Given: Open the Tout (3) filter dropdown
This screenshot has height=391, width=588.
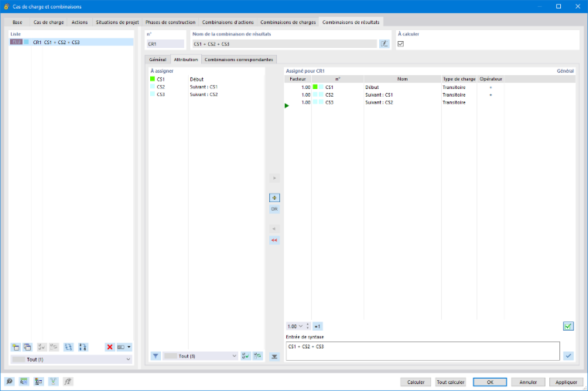Looking at the screenshot, I should (x=200, y=356).
